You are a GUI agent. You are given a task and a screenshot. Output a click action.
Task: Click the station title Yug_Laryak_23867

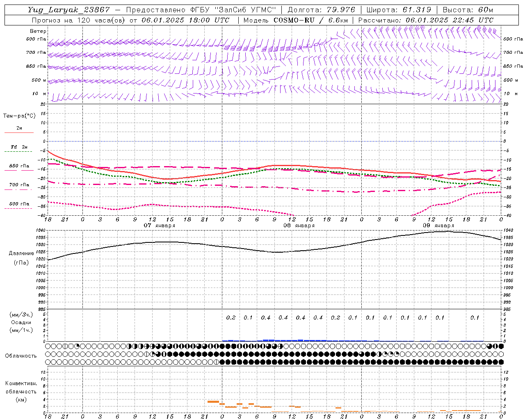pyautogui.click(x=69, y=10)
